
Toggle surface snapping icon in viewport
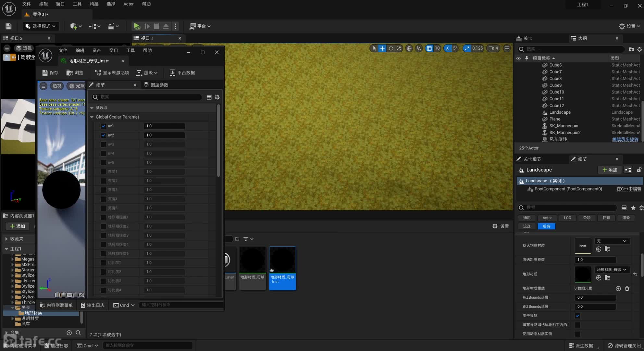click(x=419, y=48)
